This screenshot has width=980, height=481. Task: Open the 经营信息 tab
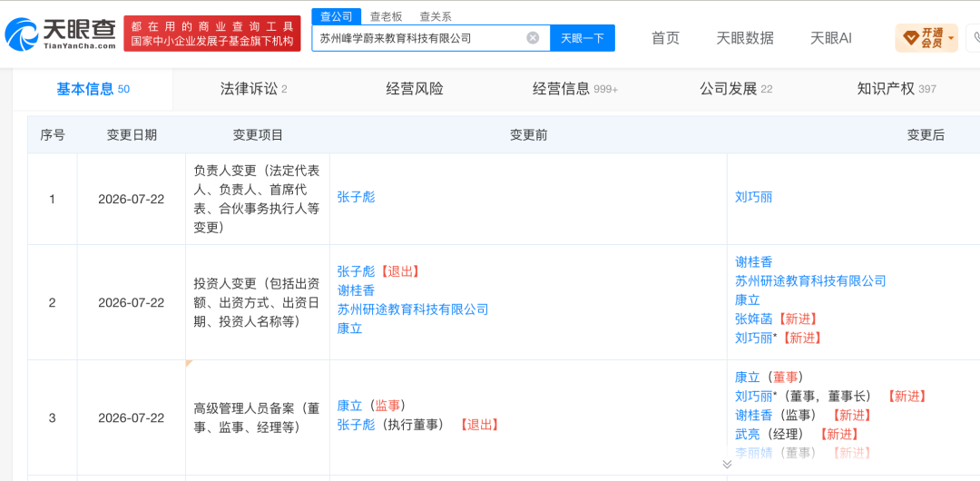(575, 89)
